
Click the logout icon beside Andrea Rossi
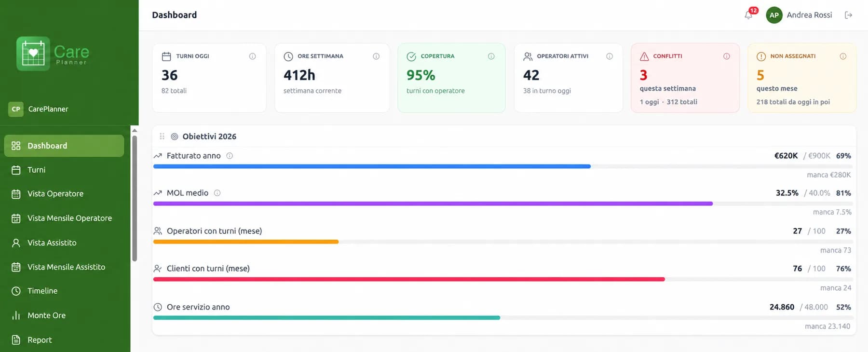[x=849, y=15]
